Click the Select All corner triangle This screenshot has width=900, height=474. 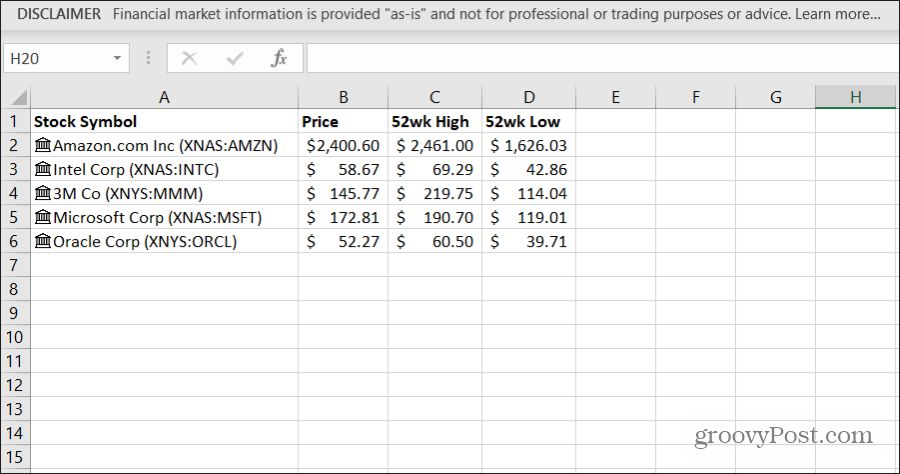[x=17, y=97]
